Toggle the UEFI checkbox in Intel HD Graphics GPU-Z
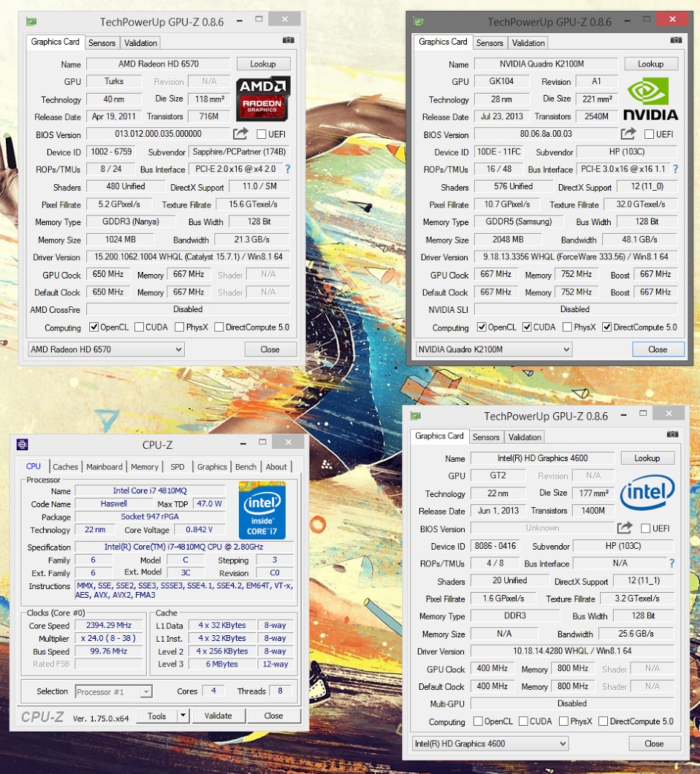The image size is (700, 774). pos(645,528)
